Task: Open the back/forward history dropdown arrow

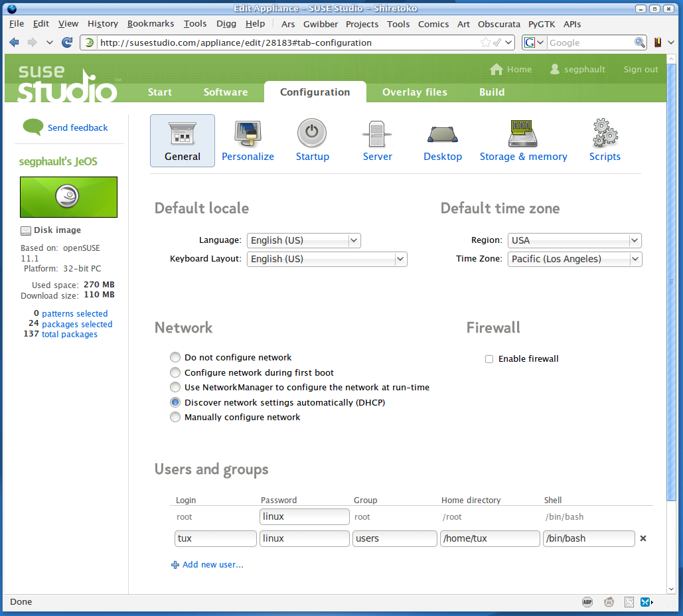Action: (x=49, y=42)
